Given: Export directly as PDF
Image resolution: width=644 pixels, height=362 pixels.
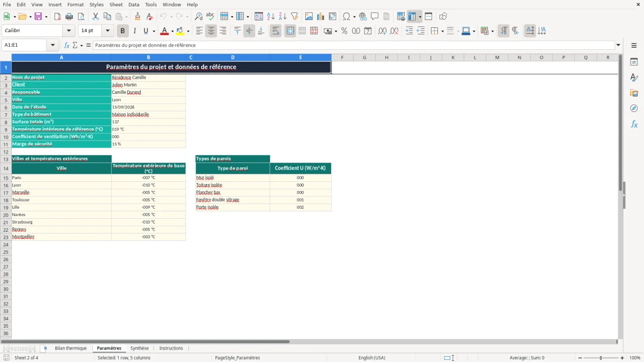Looking at the screenshot, I should [57, 17].
